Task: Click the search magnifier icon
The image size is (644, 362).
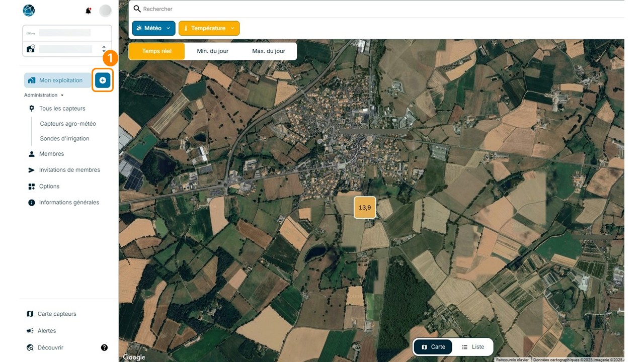Action: tap(137, 9)
